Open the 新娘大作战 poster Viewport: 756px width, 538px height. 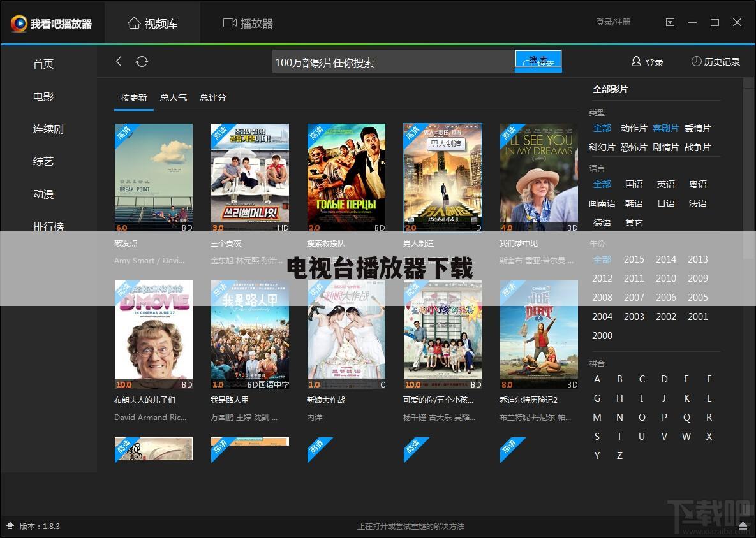346,335
